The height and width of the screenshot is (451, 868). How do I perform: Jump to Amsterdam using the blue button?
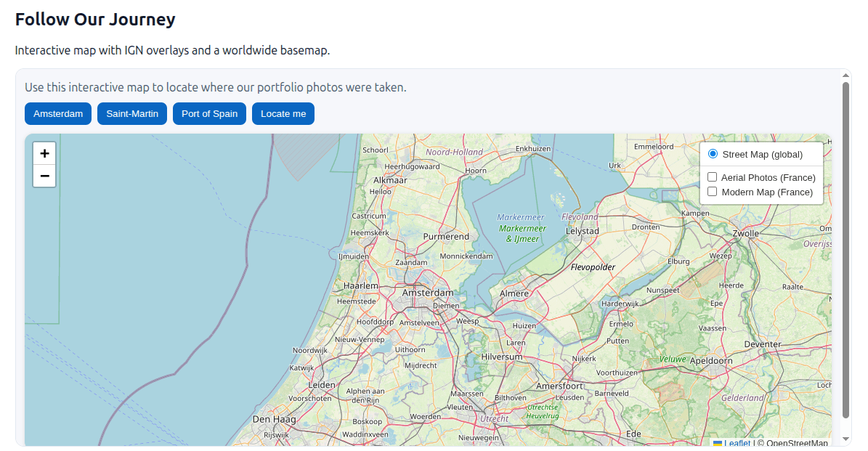tap(58, 113)
